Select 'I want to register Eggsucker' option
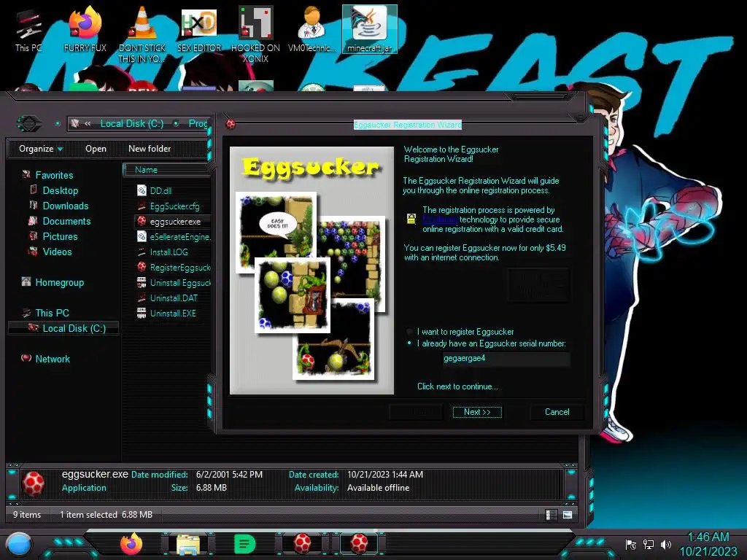This screenshot has height=560, width=747. [x=461, y=332]
